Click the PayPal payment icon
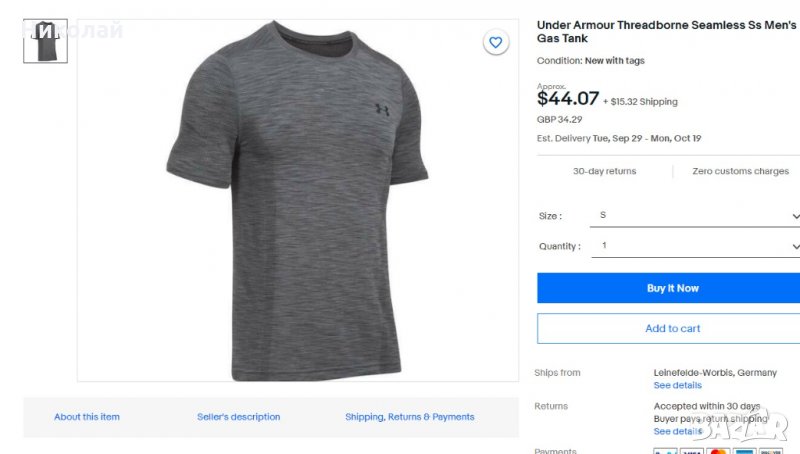This screenshot has width=800, height=454. tap(664, 451)
